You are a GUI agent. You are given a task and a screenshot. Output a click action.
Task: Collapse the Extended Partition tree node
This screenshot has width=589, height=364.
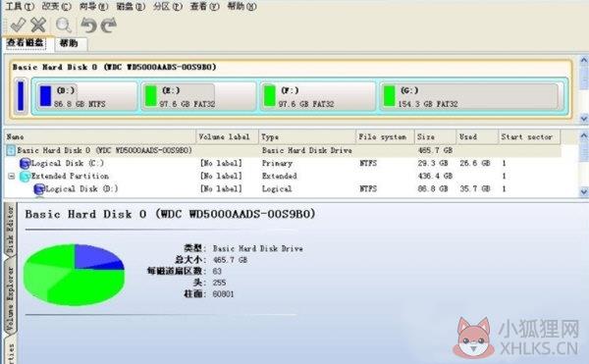pyautogui.click(x=11, y=176)
